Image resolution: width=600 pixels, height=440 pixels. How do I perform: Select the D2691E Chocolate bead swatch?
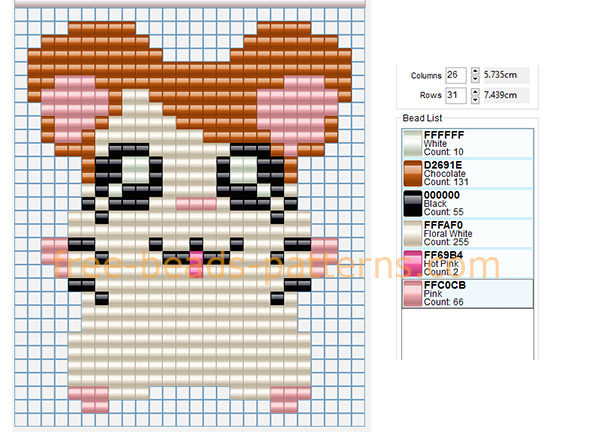(412, 173)
